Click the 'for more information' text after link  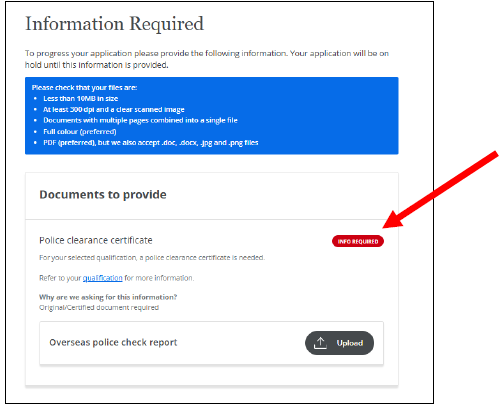tap(159, 278)
